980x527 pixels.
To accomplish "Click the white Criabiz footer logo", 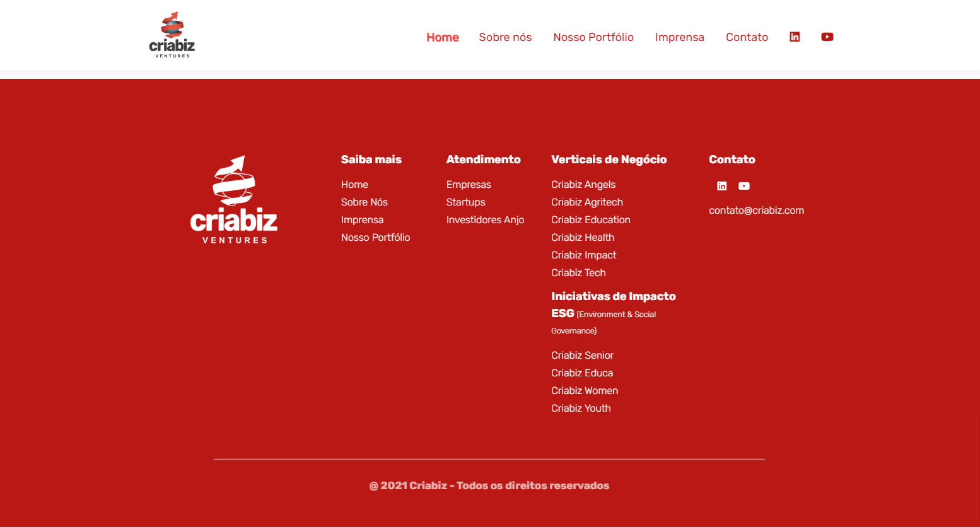I will (x=234, y=200).
